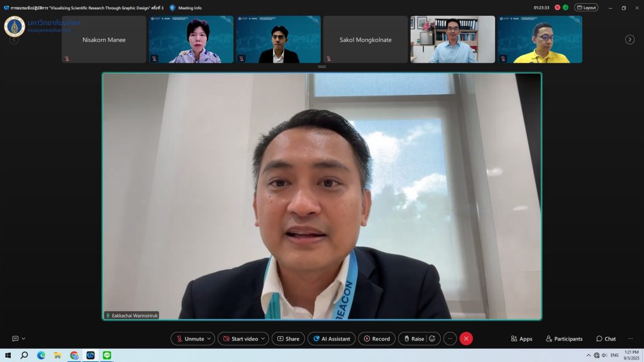Start video camera
Image resolution: width=644 pixels, height=362 pixels.
click(240, 339)
